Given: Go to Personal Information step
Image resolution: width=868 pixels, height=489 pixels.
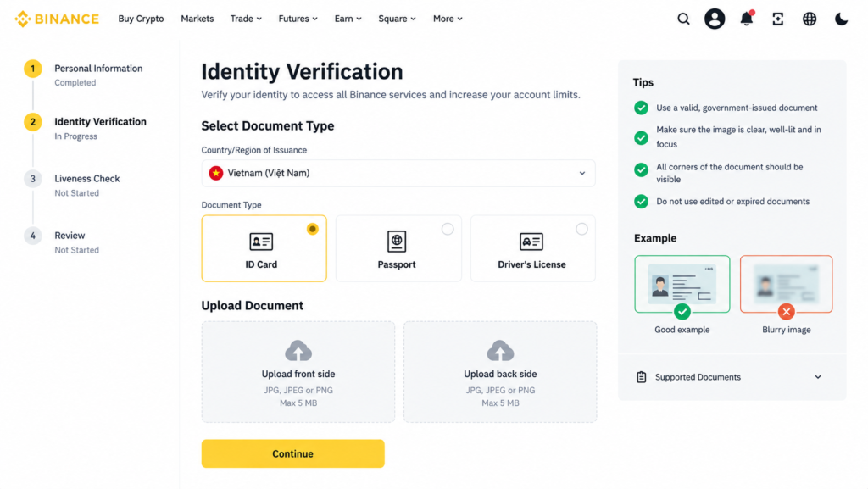Looking at the screenshot, I should (98, 69).
